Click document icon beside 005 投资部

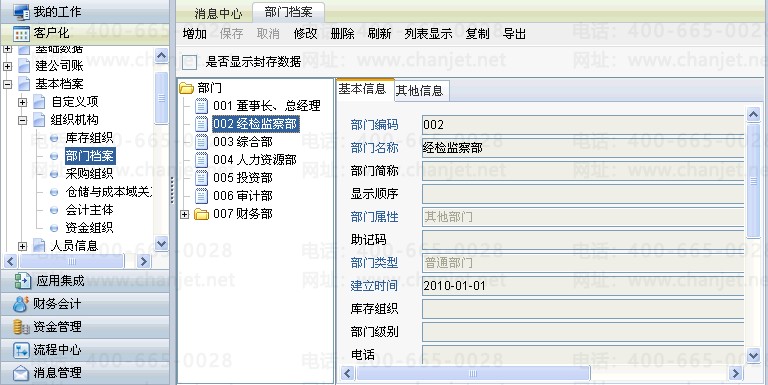(x=201, y=178)
